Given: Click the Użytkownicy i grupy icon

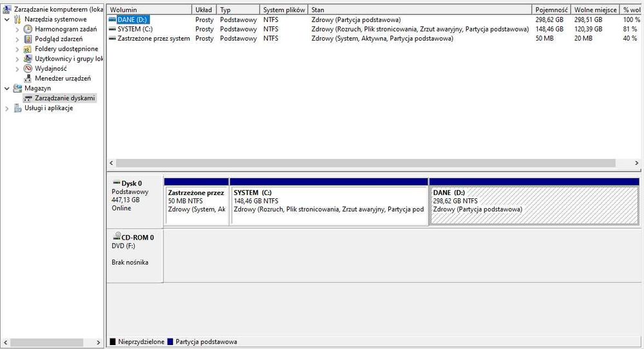Looking at the screenshot, I should click(x=28, y=59).
